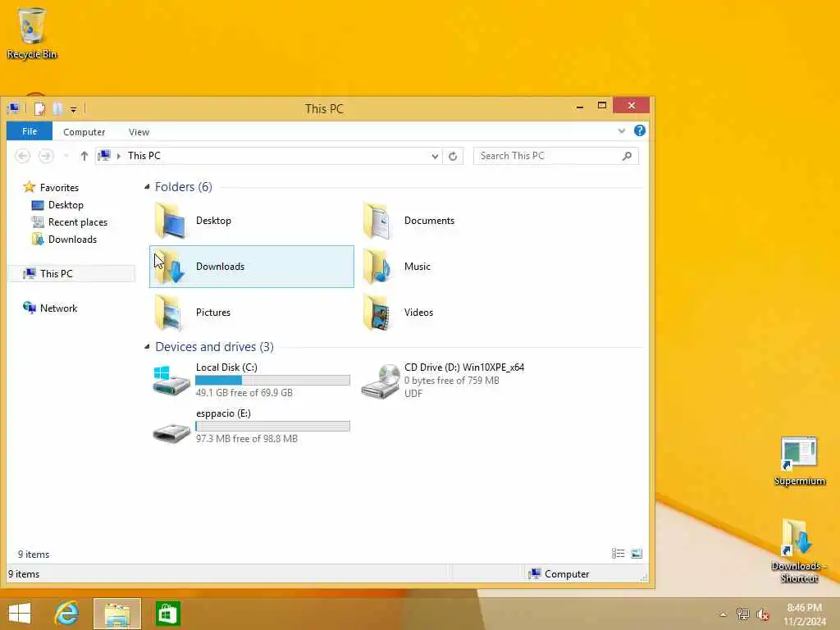The image size is (840, 630).
Task: Select the Documents folder
Action: (x=461, y=221)
